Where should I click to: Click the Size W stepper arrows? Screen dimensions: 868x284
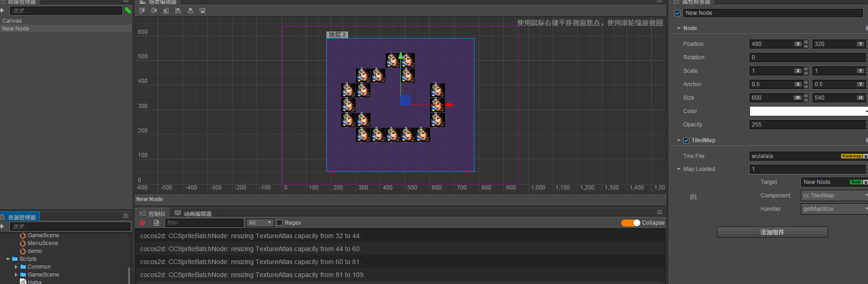(806, 98)
